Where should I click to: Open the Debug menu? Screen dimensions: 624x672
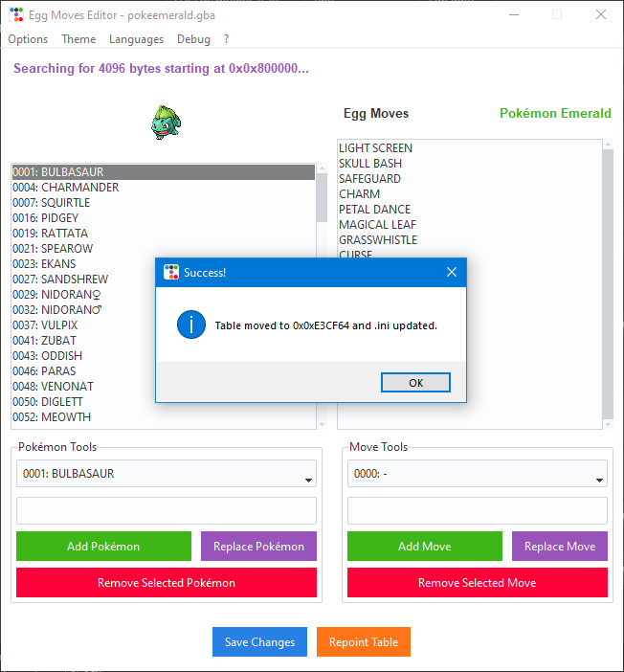pyautogui.click(x=193, y=39)
